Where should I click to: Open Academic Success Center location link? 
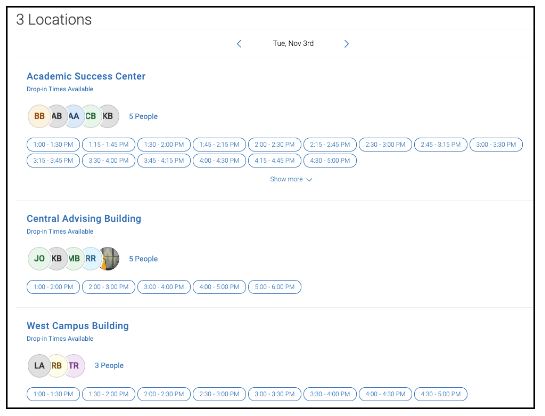[x=86, y=76]
